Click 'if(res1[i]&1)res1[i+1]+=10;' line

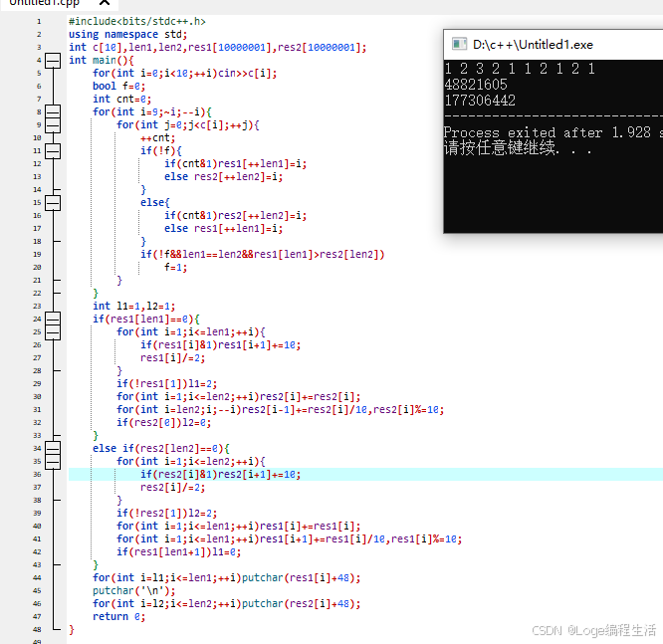click(x=221, y=345)
